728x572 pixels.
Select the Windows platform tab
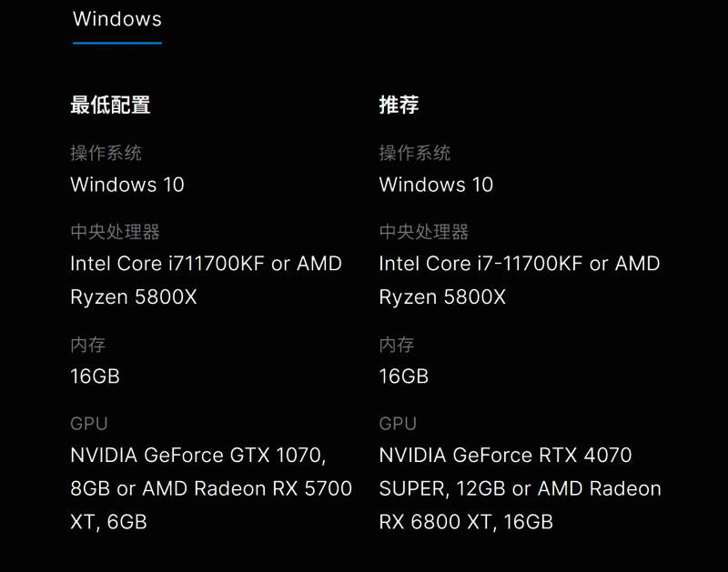pyautogui.click(x=117, y=19)
